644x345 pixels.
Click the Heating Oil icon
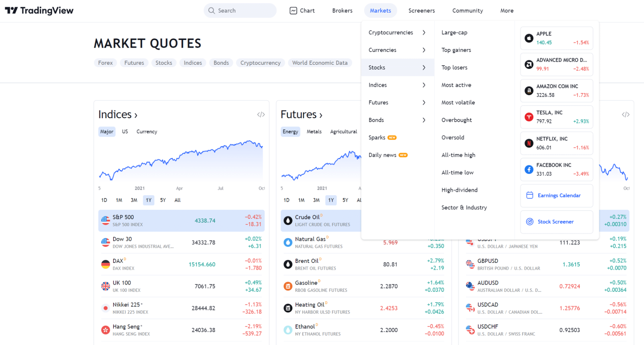click(288, 308)
